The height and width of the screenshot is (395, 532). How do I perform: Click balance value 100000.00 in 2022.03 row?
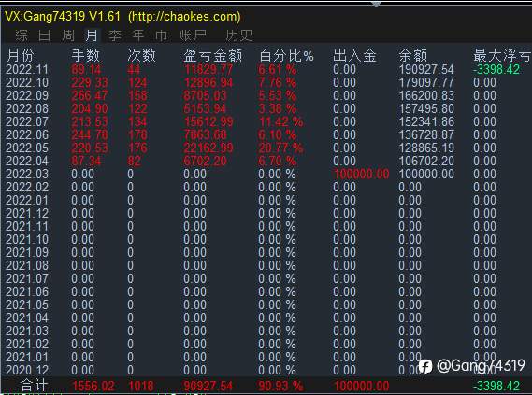(426, 174)
